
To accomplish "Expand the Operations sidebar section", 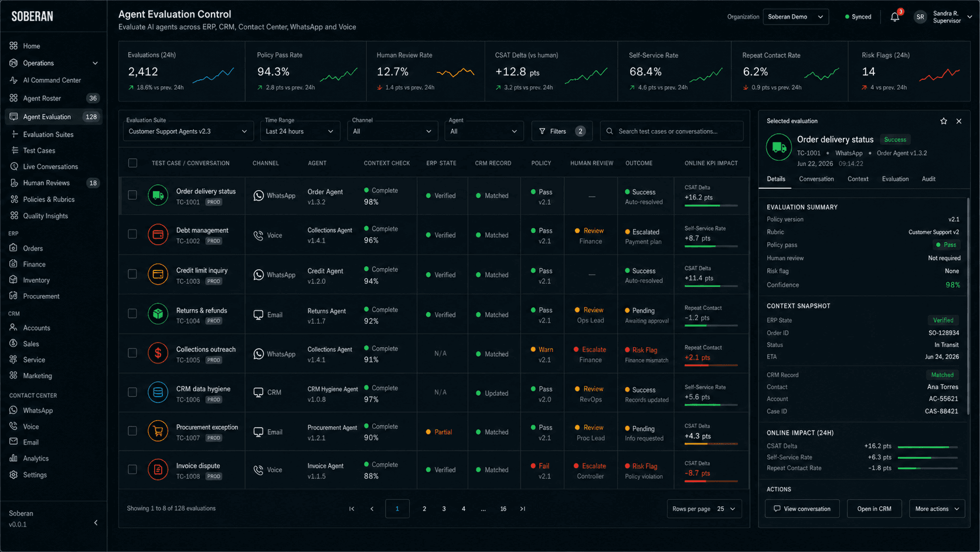I will pos(53,63).
